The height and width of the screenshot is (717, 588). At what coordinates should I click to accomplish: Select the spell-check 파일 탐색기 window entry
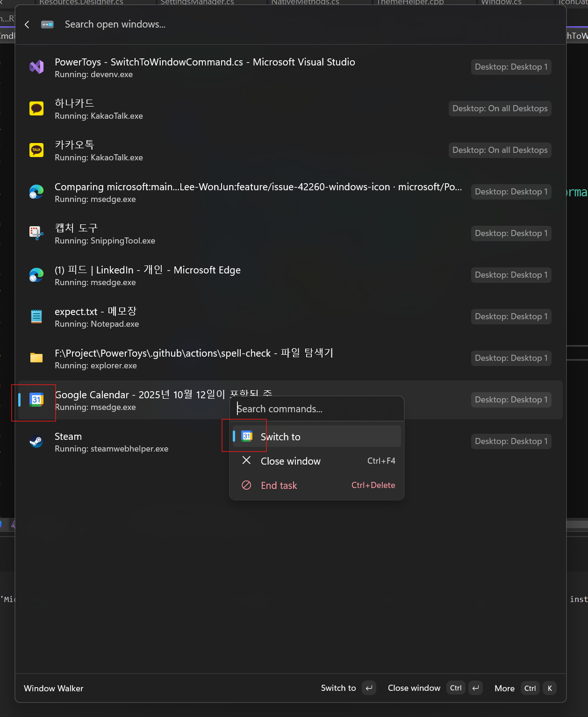(x=290, y=358)
